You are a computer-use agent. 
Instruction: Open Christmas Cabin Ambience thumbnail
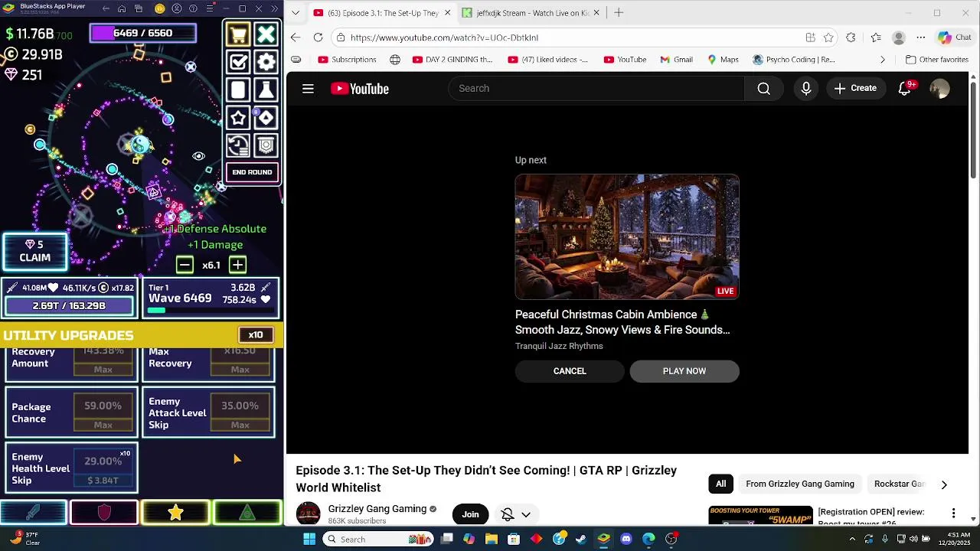(x=627, y=237)
